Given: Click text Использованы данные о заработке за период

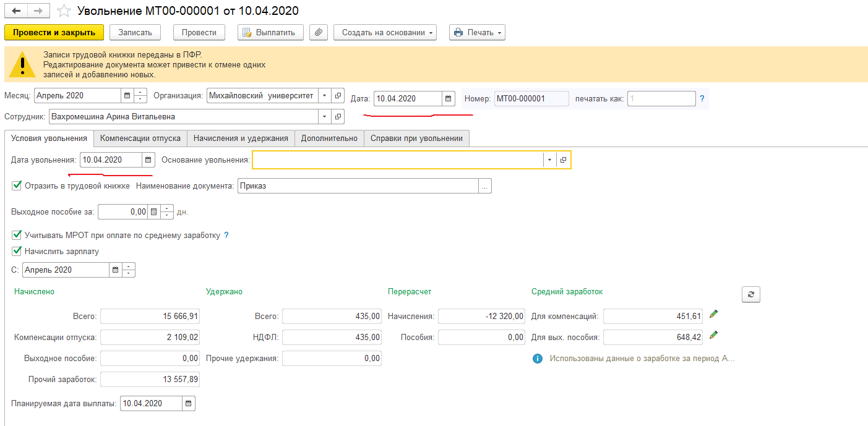Looking at the screenshot, I should pyautogui.click(x=642, y=359).
